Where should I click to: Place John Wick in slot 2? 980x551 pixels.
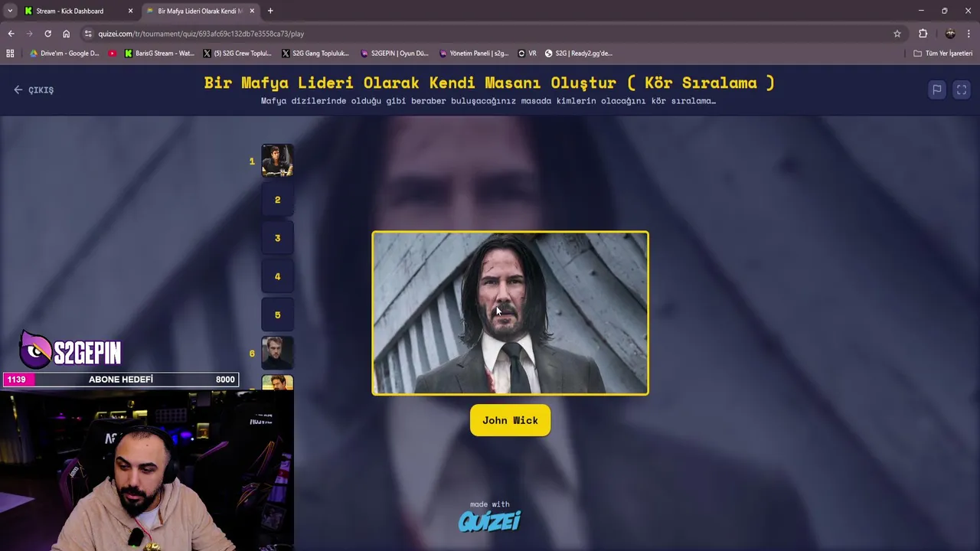[x=277, y=200]
